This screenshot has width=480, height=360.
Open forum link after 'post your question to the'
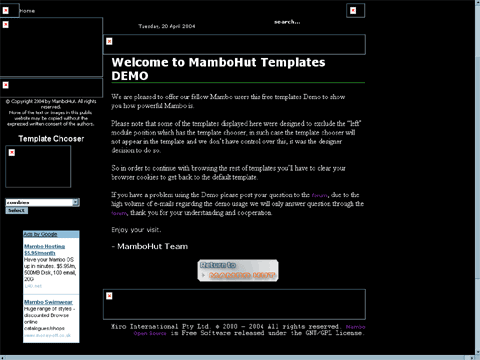[320, 195]
